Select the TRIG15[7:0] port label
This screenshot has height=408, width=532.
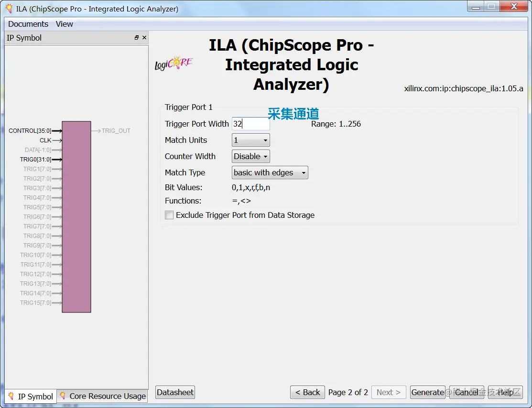click(36, 302)
